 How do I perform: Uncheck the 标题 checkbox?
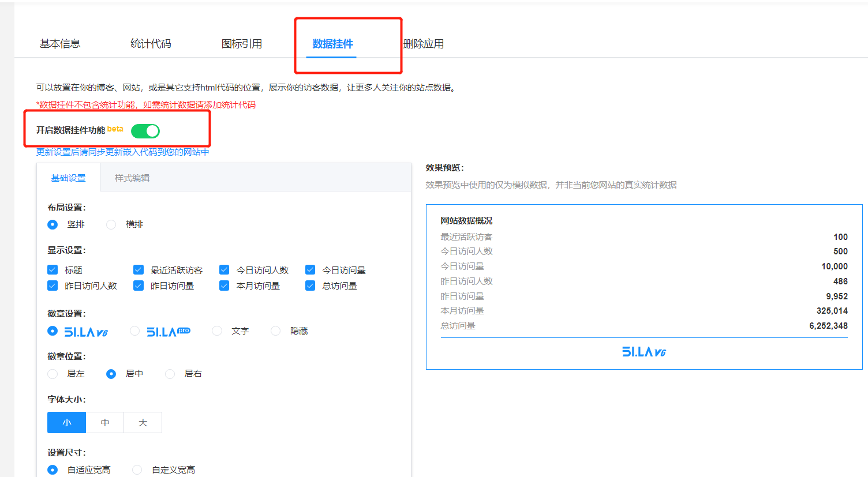pyautogui.click(x=53, y=270)
